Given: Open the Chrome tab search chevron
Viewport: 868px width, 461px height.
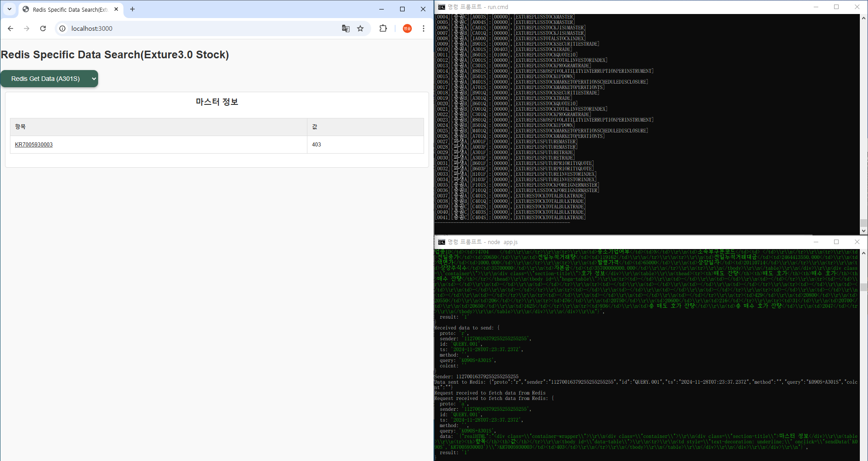Looking at the screenshot, I should coord(9,9).
